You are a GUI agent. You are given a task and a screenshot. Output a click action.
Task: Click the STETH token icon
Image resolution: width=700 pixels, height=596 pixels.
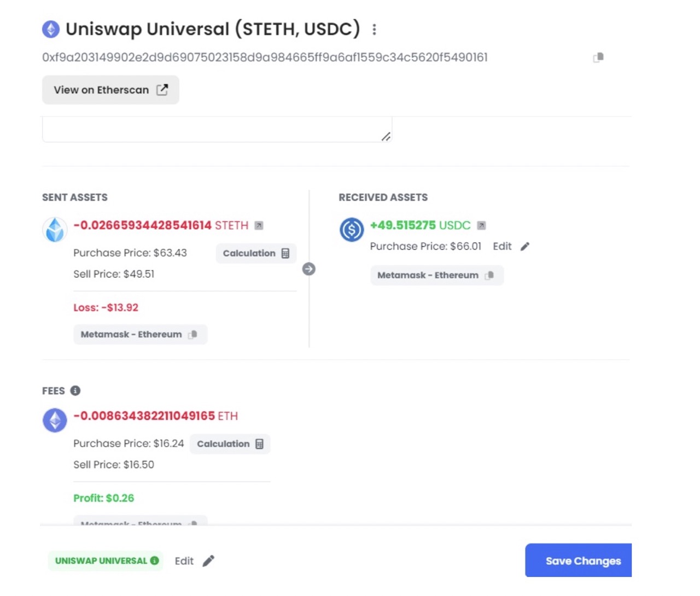click(55, 230)
